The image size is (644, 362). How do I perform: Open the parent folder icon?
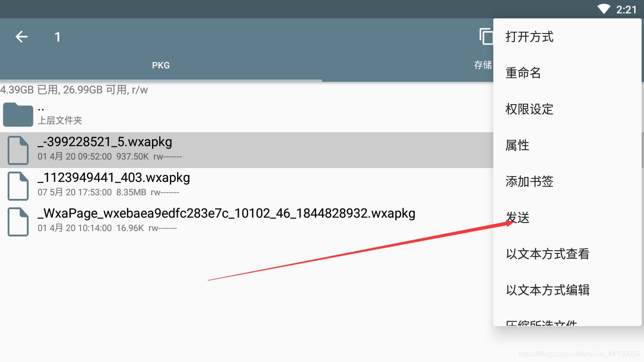[x=18, y=114]
